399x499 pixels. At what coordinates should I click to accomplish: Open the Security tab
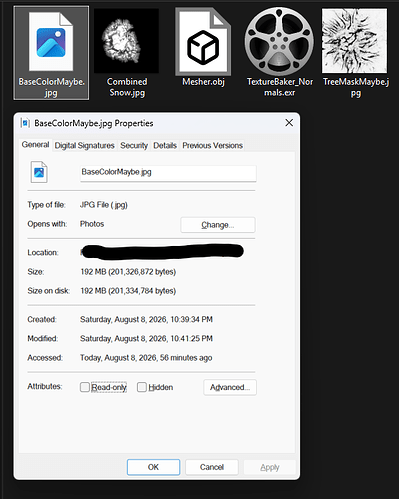(x=134, y=145)
